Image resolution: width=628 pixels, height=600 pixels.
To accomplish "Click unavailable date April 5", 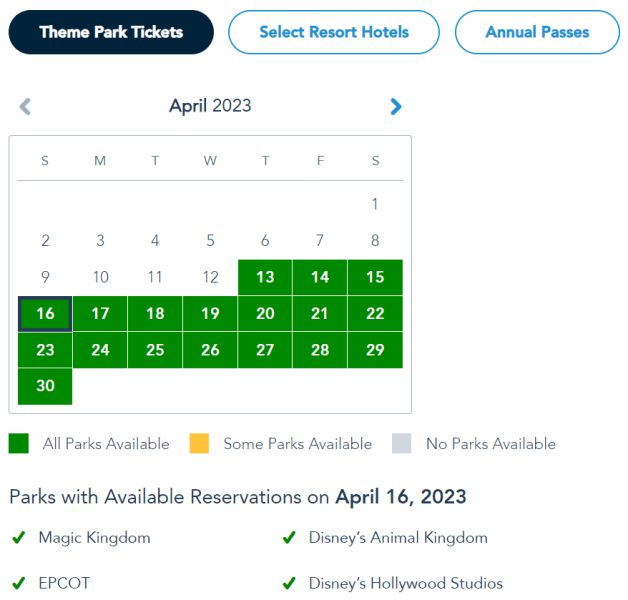I will point(210,241).
